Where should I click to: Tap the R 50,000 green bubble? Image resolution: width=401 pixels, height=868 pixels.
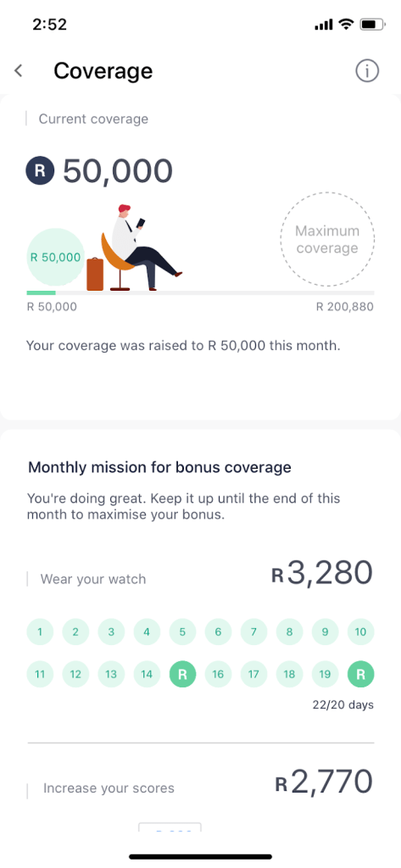pyautogui.click(x=55, y=258)
